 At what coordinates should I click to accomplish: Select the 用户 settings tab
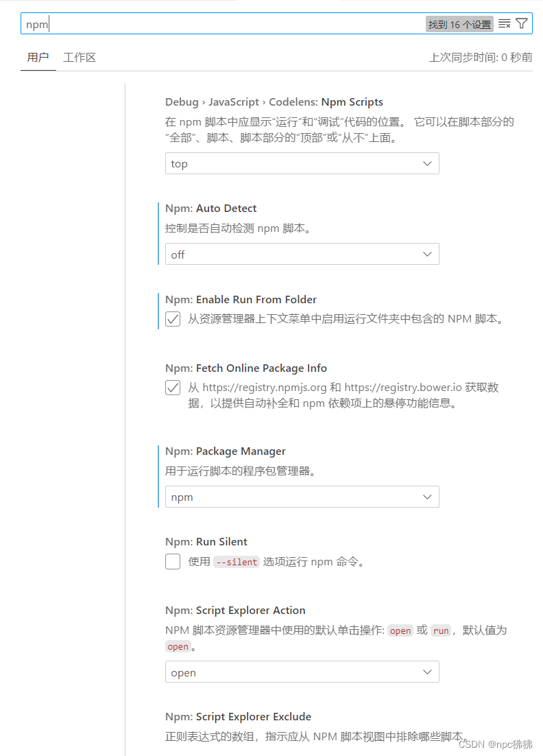point(37,57)
